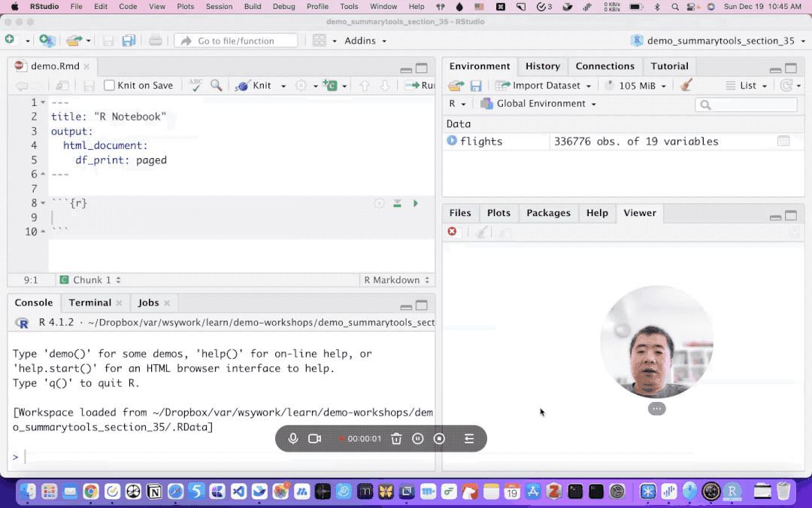812x508 pixels.
Task: Toggle Knit on Save checkbox
Action: pos(109,86)
